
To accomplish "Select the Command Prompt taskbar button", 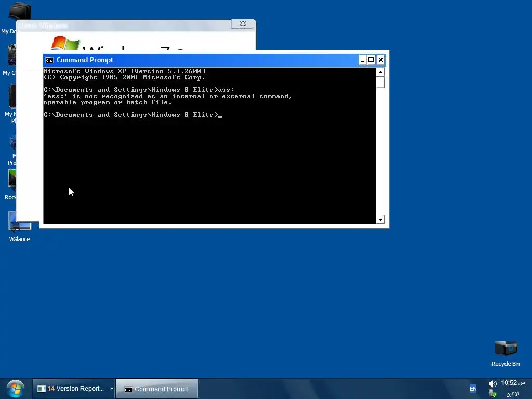I will pyautogui.click(x=157, y=389).
